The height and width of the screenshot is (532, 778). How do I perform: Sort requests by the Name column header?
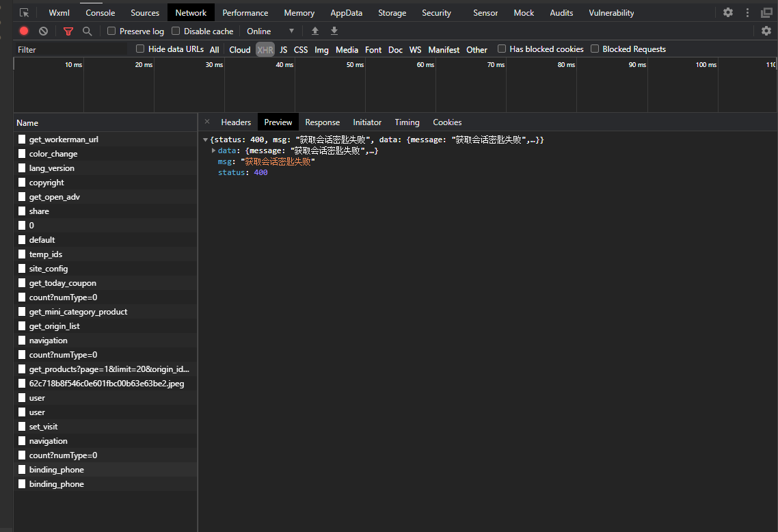click(x=105, y=122)
